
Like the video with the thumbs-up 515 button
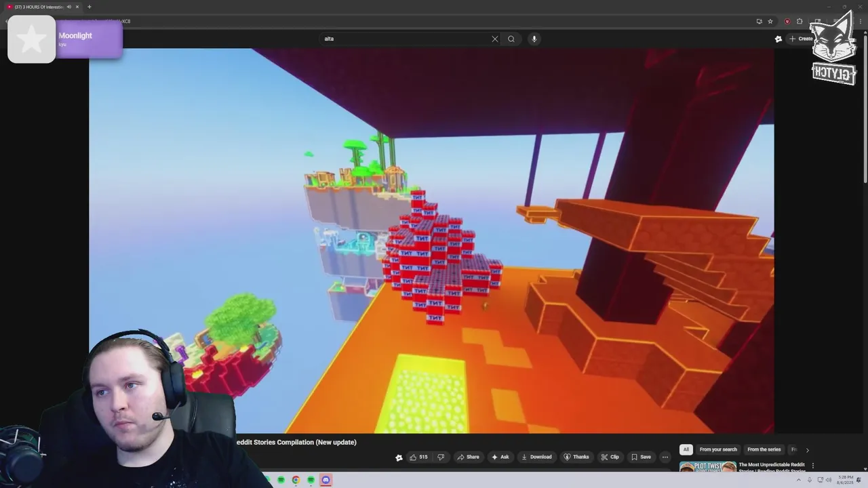tap(418, 457)
